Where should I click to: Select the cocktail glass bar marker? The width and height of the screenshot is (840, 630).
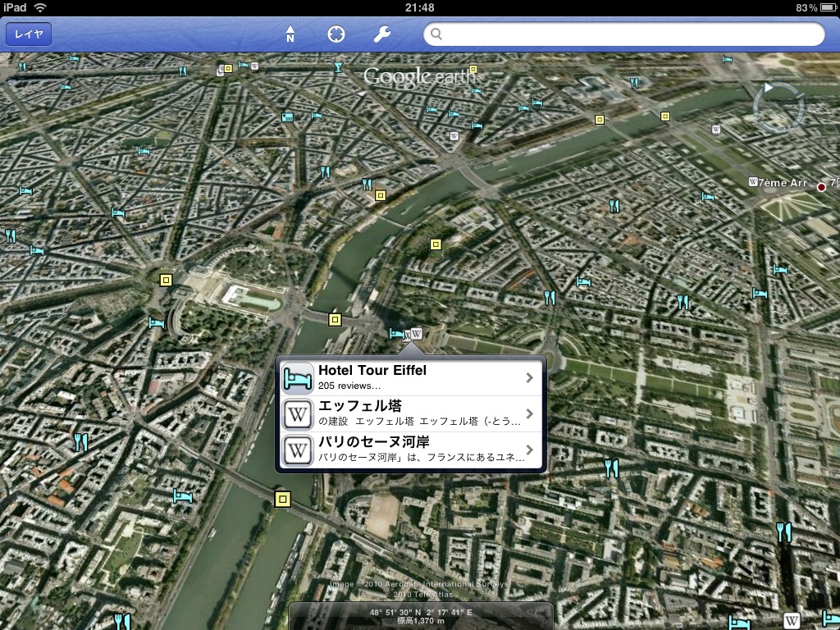coord(337,66)
